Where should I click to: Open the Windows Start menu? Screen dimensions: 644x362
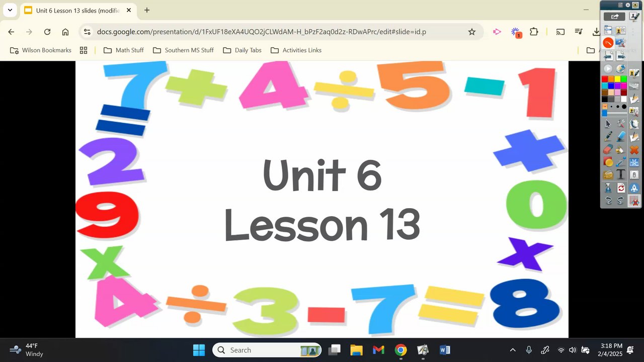click(199, 350)
